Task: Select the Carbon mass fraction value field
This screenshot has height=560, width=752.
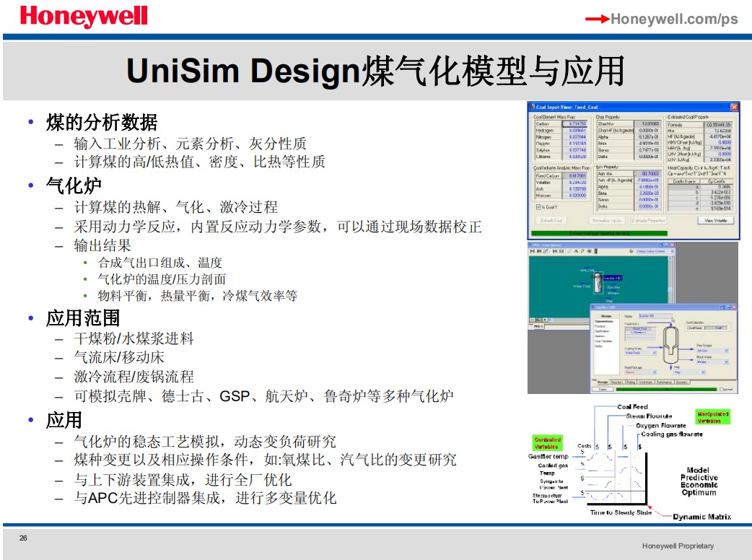Action: coord(574,123)
